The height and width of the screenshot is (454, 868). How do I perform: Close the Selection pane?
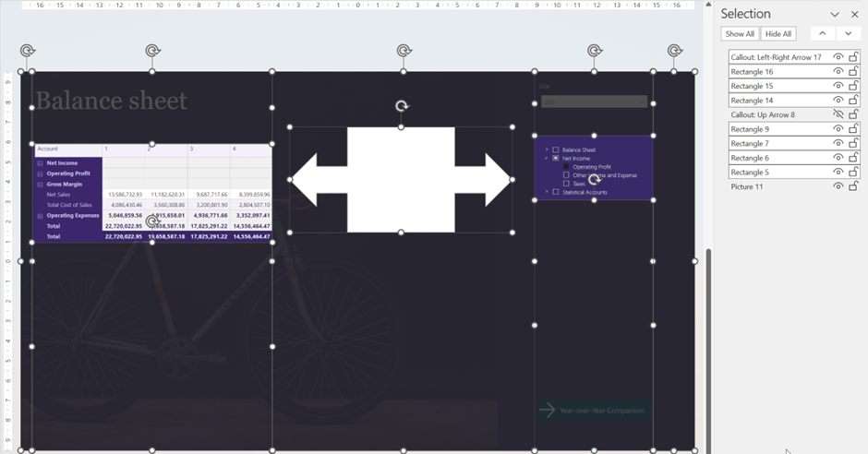coord(855,15)
